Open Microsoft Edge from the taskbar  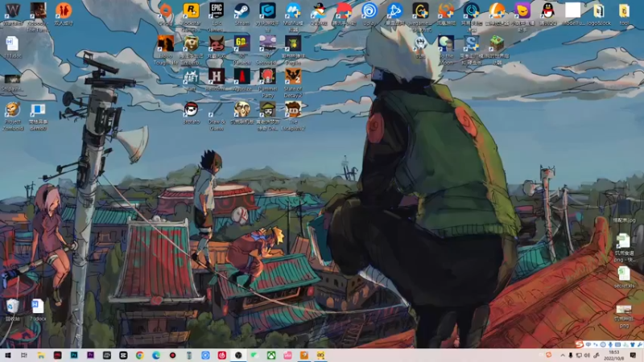click(x=156, y=356)
